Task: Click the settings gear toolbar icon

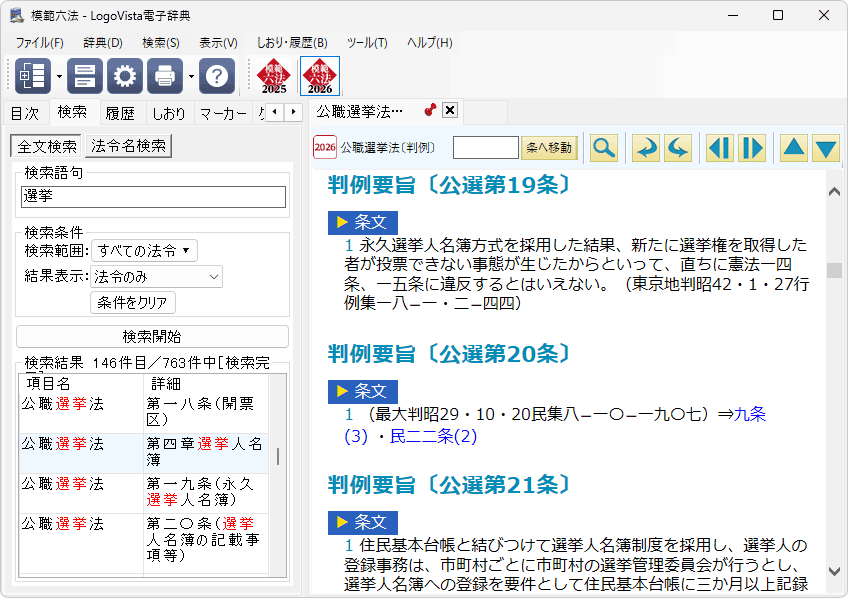Action: (x=125, y=76)
